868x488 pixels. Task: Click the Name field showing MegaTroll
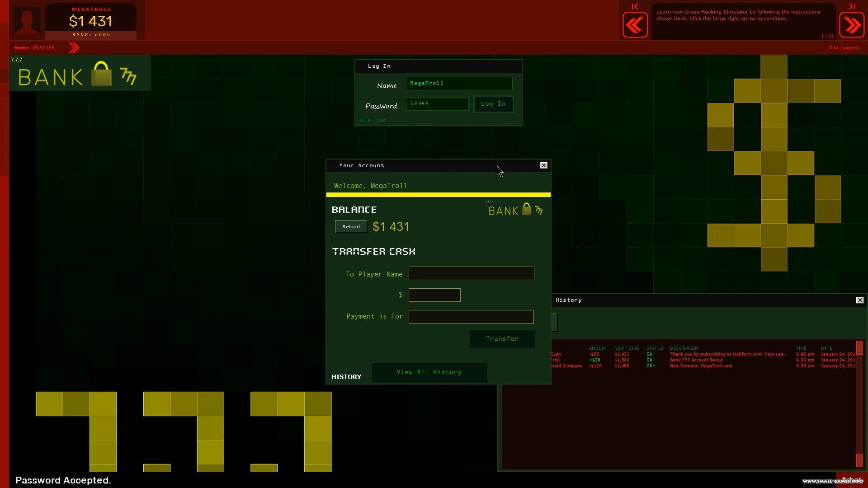coord(459,84)
